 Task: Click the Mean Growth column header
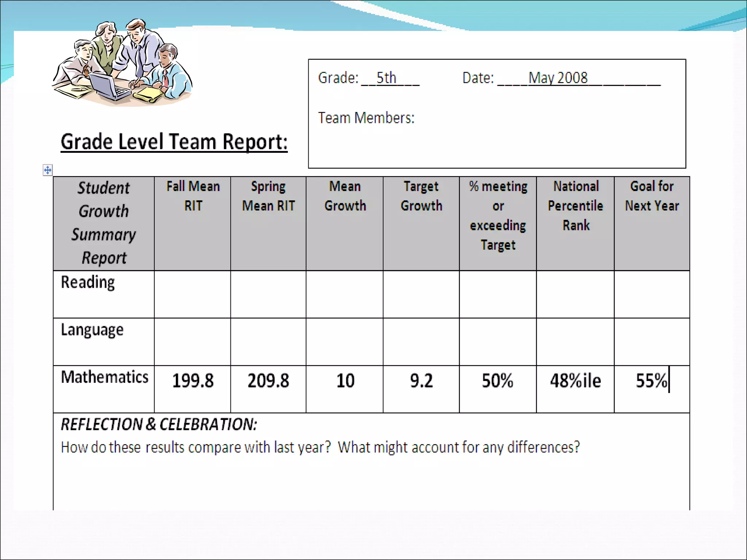click(x=345, y=196)
